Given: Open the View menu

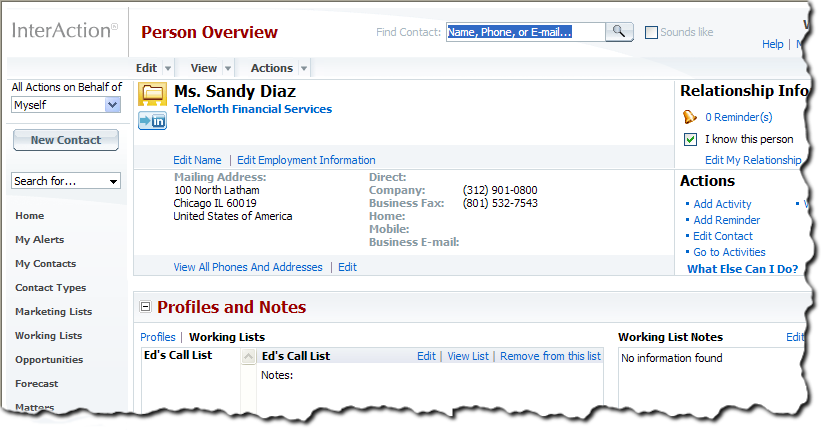Looking at the screenshot, I should click(203, 68).
